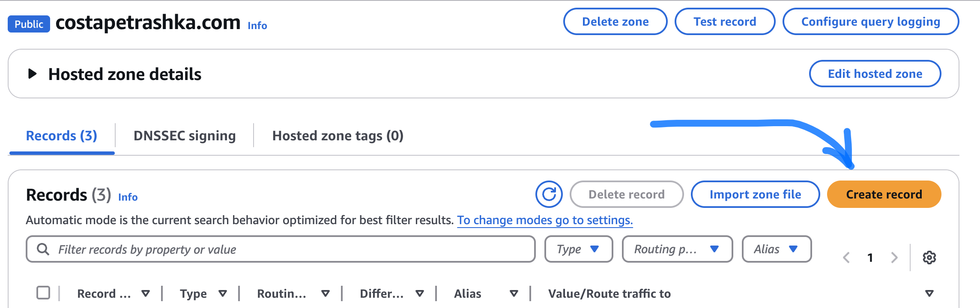
Task: Click the Create record button
Action: point(884,194)
